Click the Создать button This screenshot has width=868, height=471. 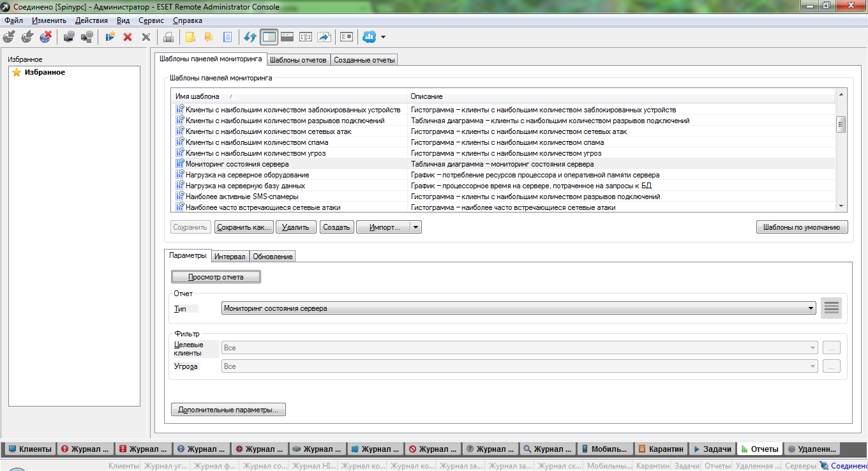pos(336,227)
